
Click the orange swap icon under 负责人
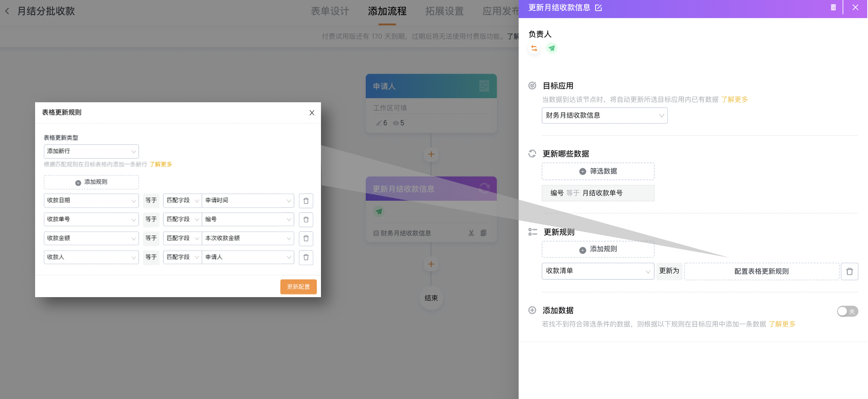[534, 48]
